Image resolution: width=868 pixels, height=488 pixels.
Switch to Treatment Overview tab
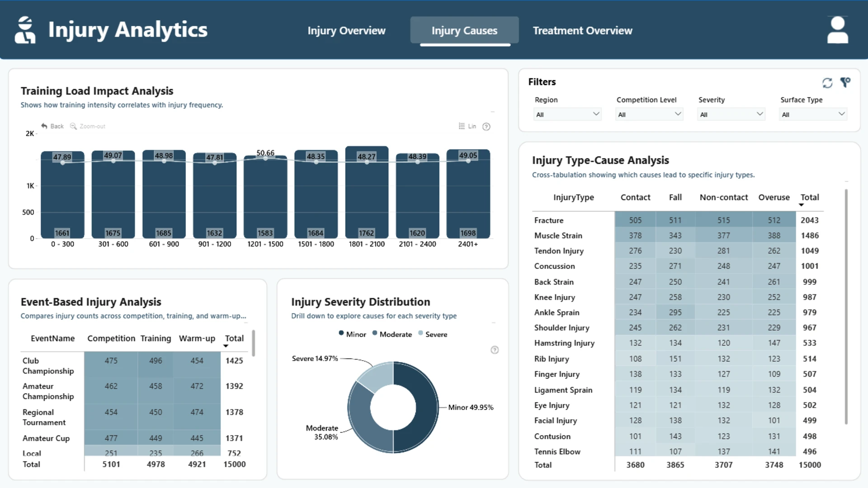[x=582, y=30]
